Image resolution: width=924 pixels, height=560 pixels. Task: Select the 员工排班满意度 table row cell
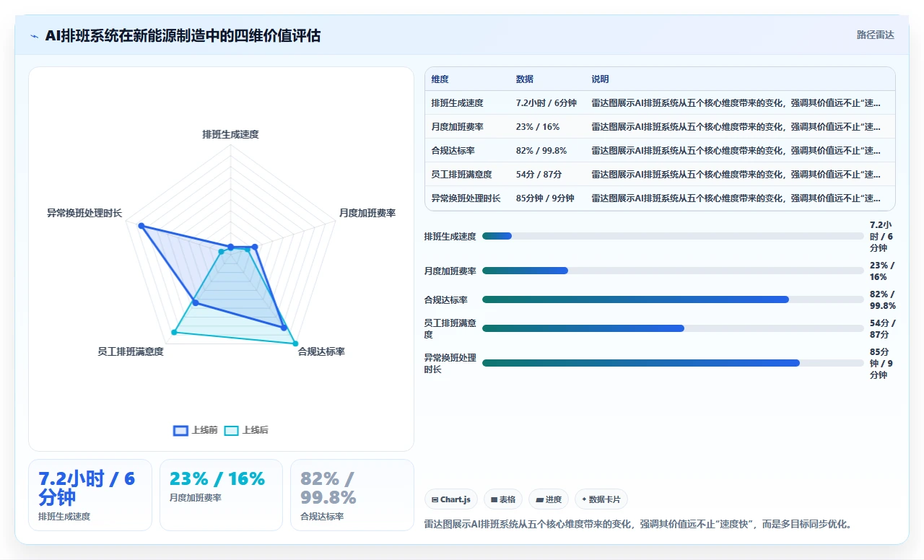461,175
